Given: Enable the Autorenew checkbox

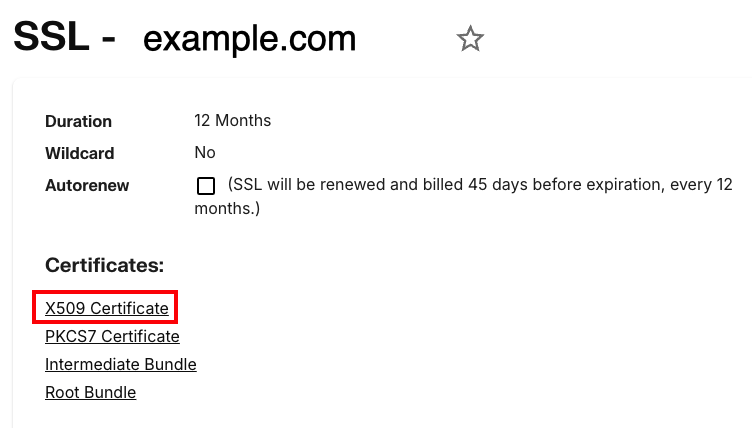Looking at the screenshot, I should (x=206, y=186).
